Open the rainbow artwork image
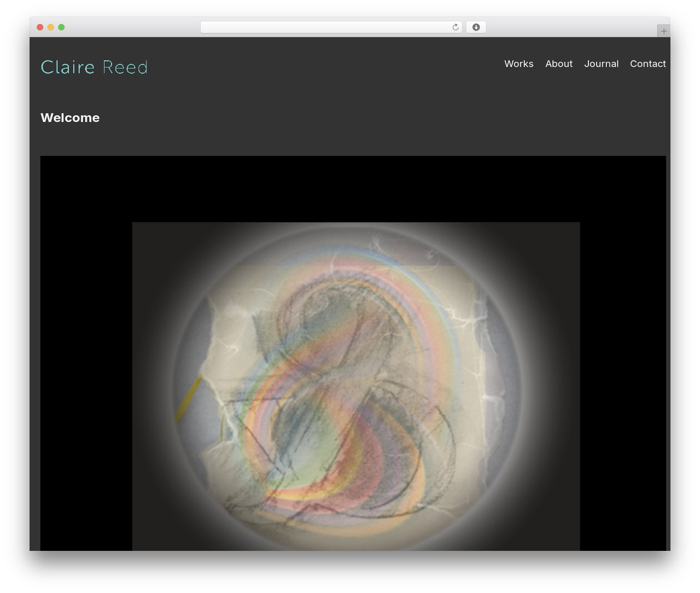 coord(356,386)
